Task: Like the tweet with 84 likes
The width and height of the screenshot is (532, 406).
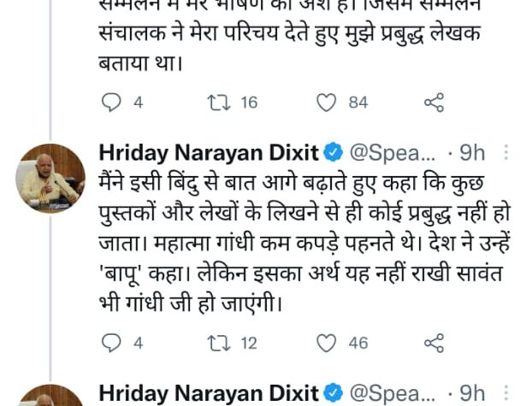Action: [x=327, y=103]
